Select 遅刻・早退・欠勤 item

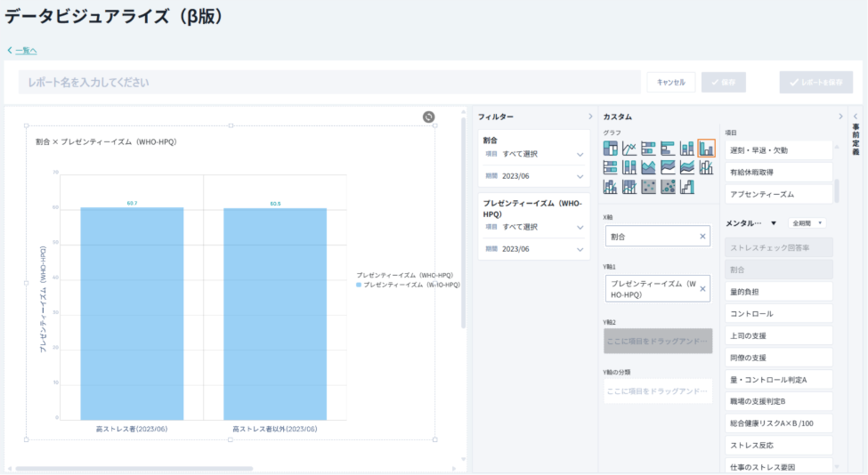[x=778, y=150]
